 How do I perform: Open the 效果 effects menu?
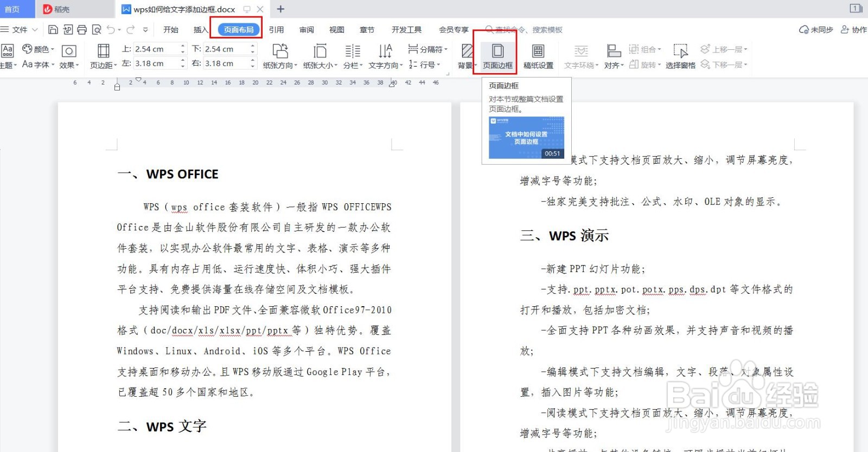pyautogui.click(x=69, y=56)
